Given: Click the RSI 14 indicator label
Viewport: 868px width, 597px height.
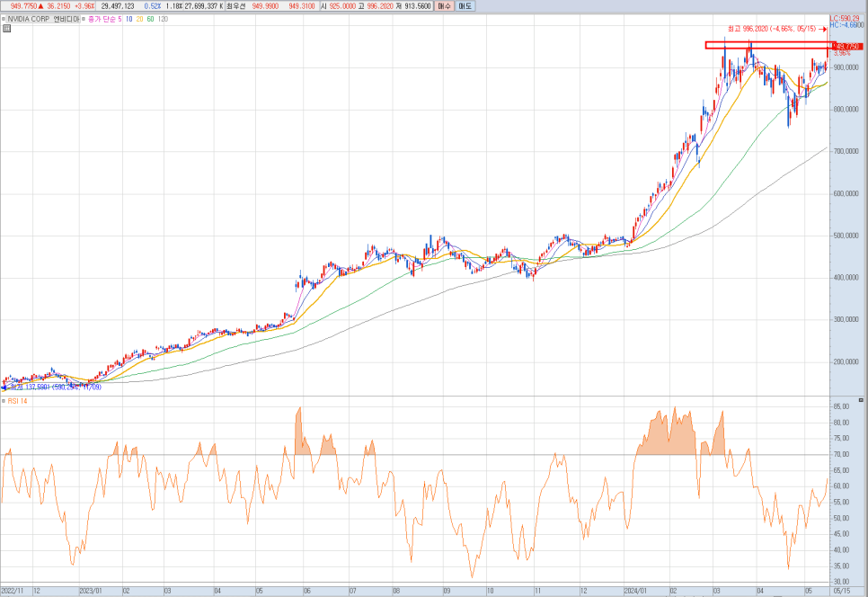Looking at the screenshot, I should point(18,401).
